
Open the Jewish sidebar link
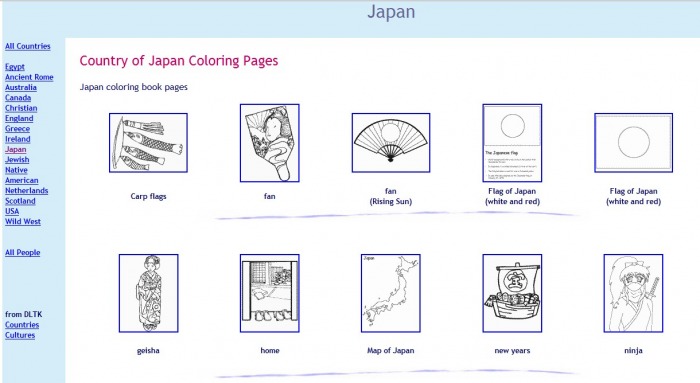click(x=17, y=160)
